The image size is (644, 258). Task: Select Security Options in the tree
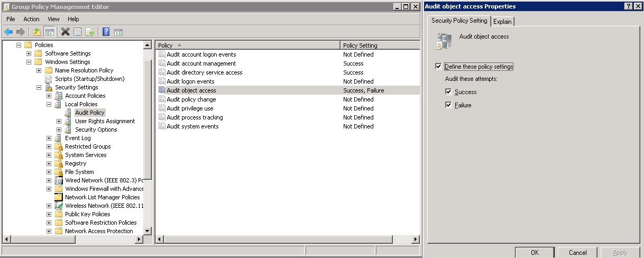(96, 130)
